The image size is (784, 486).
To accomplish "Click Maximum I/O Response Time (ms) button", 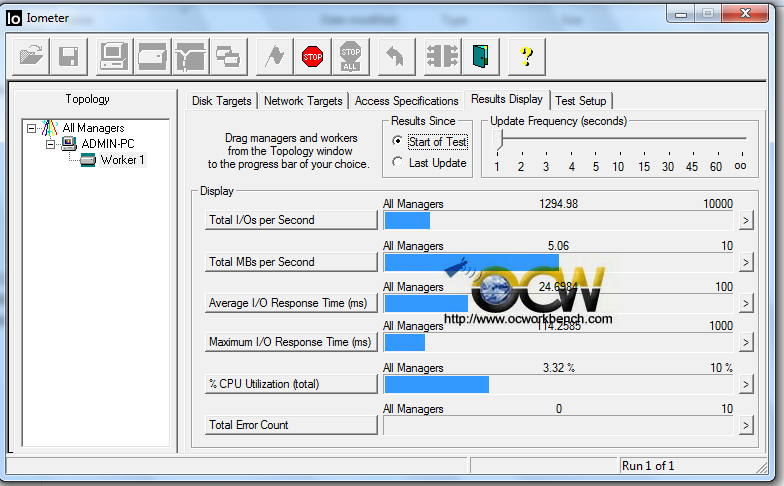I will [291, 342].
